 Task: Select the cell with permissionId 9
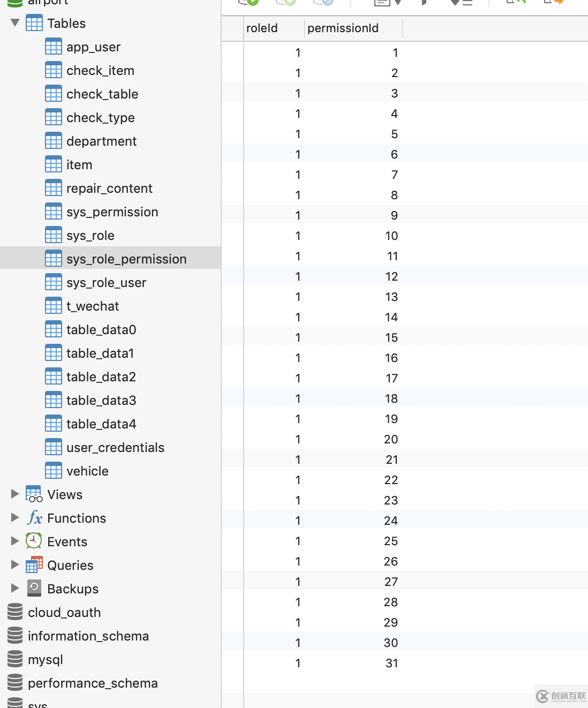(353, 215)
